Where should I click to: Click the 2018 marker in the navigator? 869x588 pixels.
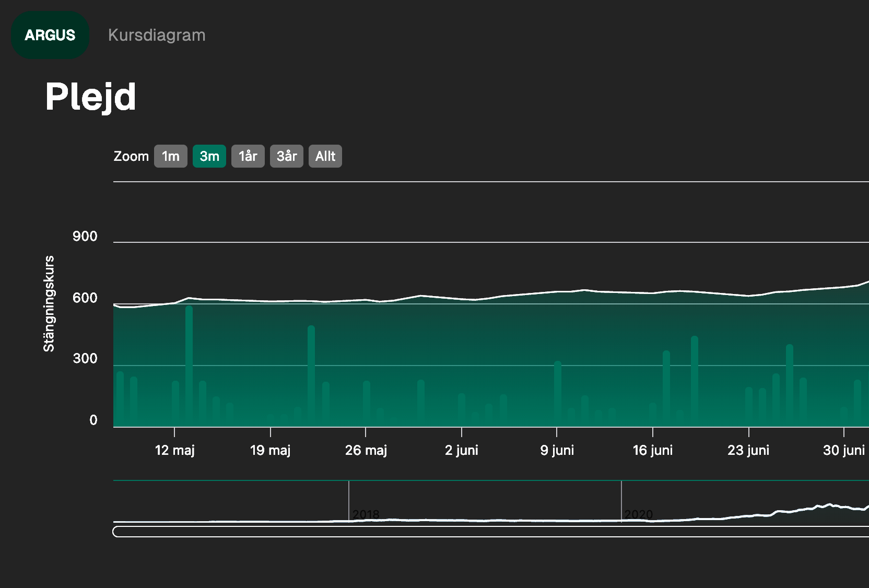tap(366, 514)
